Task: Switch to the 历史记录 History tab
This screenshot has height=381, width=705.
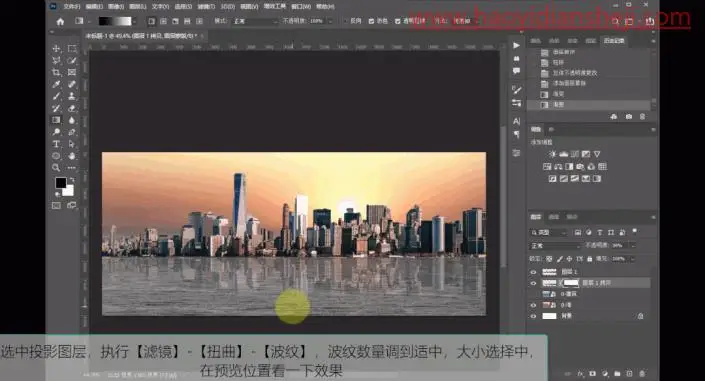Action: tap(614, 41)
